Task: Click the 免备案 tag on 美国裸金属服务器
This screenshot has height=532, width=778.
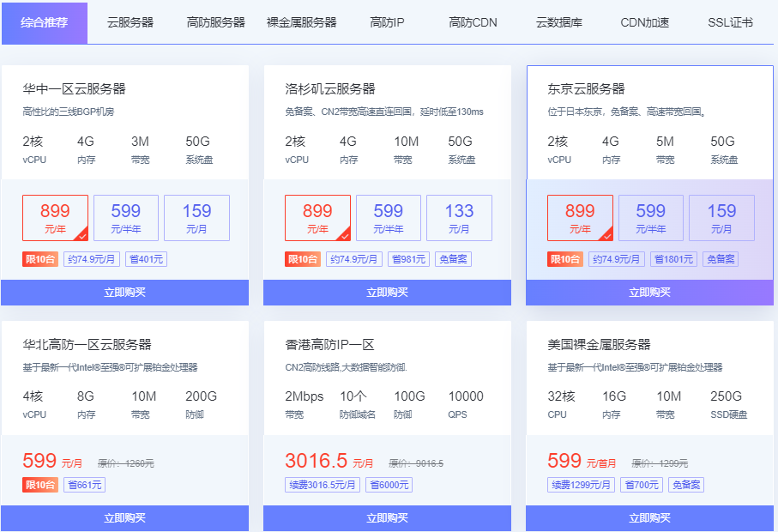Action: [x=686, y=485]
